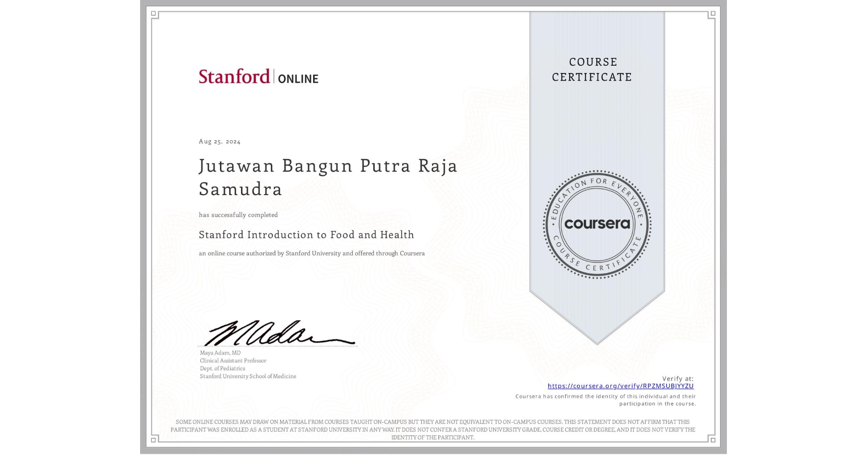Screen dimensions: 868x455
Task: Click 'Stanford University School of Medicine' line
Action: (248, 376)
